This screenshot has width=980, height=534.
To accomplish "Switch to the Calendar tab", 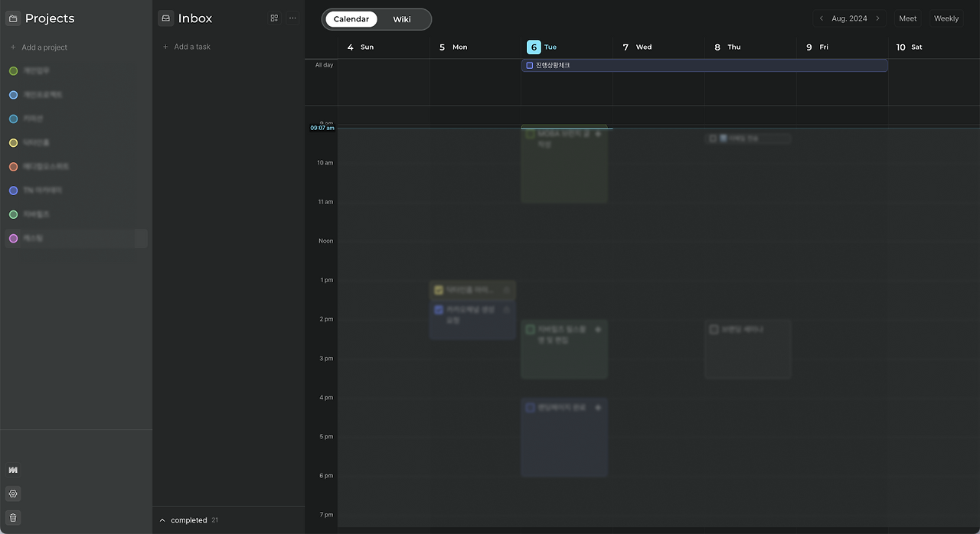I will click(x=351, y=19).
